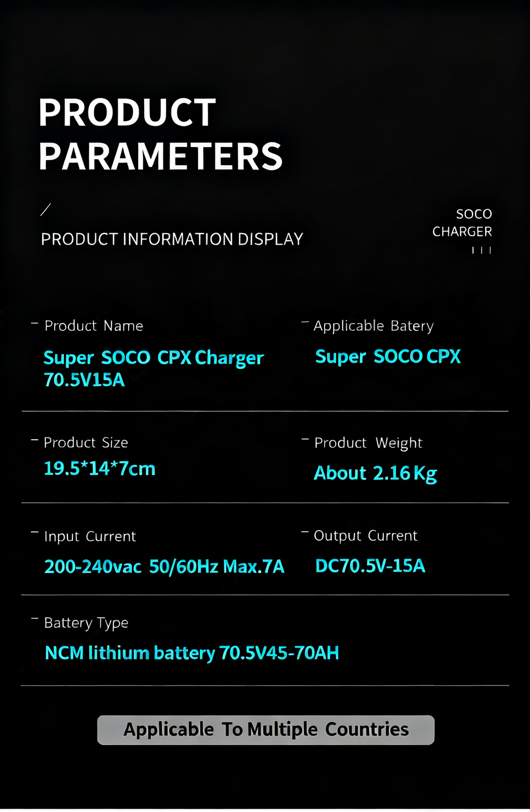Click the Input Current label
Screen dimensions: 530x812
coord(89,536)
